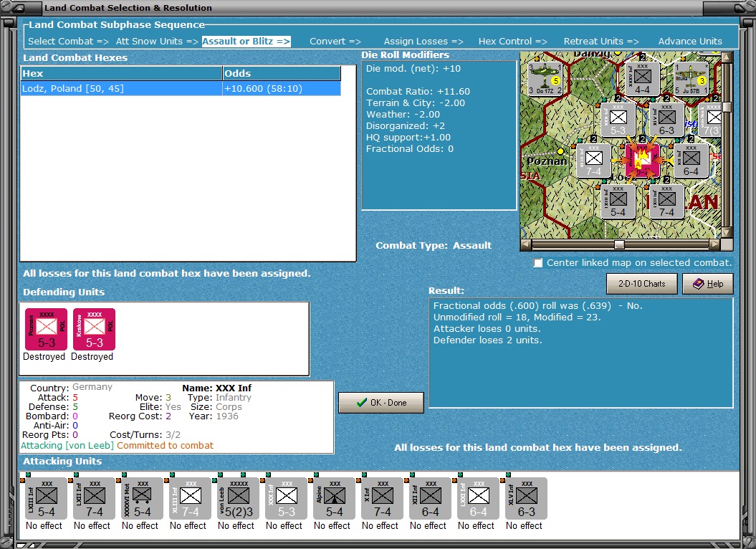Click Do 17Z bomber counter on map
The image size is (756, 549).
click(545, 79)
